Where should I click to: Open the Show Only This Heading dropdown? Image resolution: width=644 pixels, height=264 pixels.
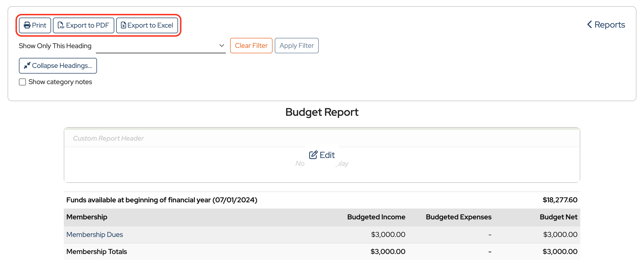point(160,46)
